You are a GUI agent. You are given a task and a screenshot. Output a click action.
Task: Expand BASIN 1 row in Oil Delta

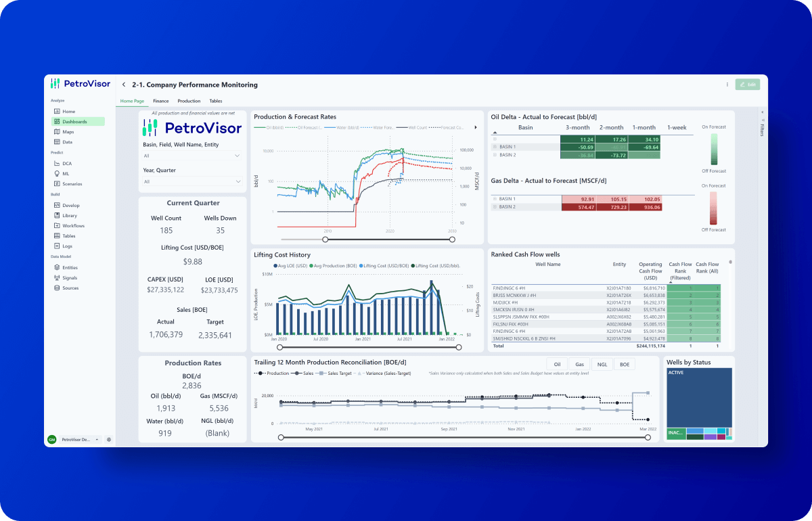point(495,147)
